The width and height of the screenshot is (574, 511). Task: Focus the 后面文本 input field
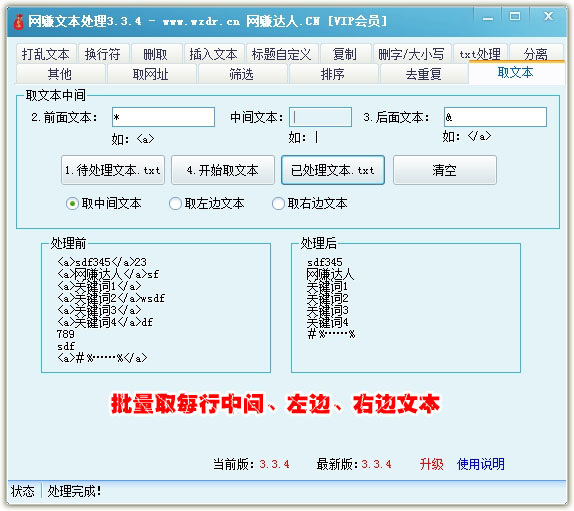coord(495,117)
